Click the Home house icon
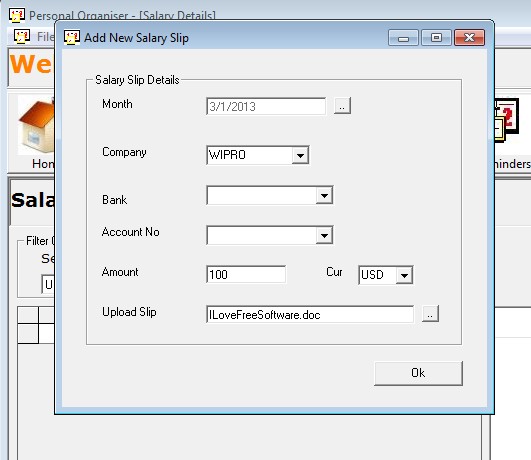 coord(36,125)
